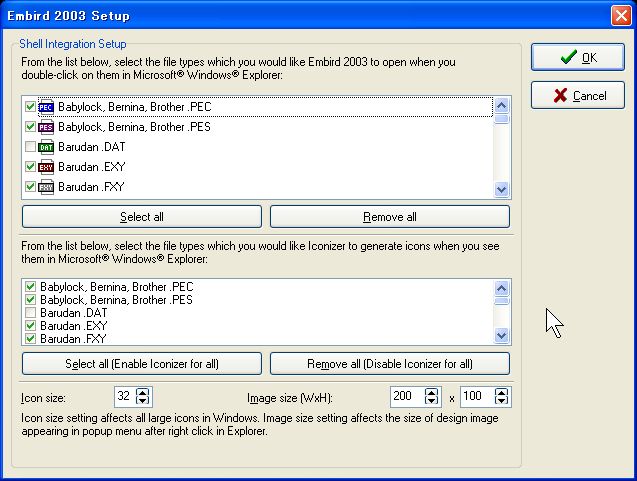The image size is (637, 481).
Task: Click Select all for file associations
Action: click(x=142, y=217)
